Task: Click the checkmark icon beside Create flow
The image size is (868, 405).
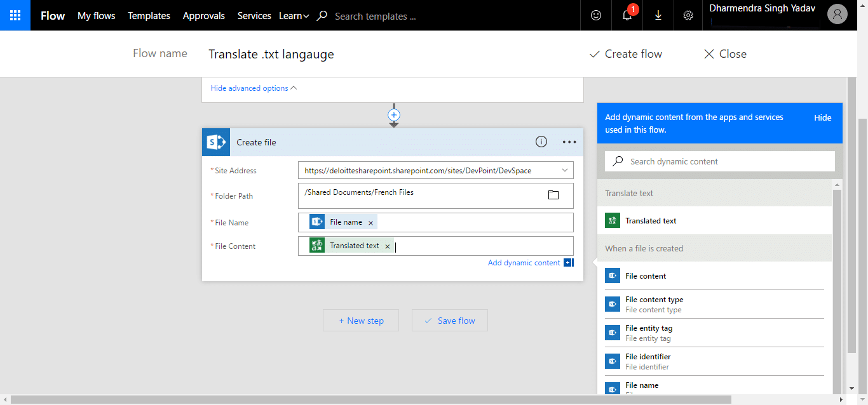Action: [595, 54]
